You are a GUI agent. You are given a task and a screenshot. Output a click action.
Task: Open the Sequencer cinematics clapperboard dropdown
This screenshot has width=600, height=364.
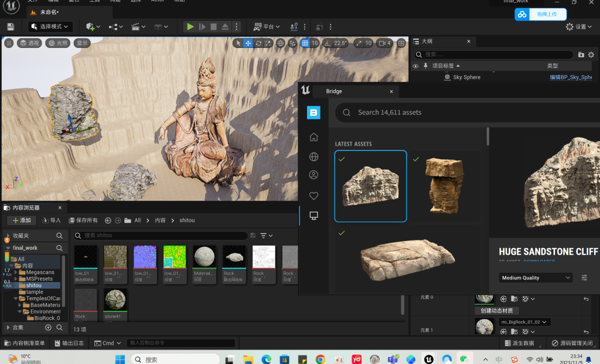click(x=138, y=27)
